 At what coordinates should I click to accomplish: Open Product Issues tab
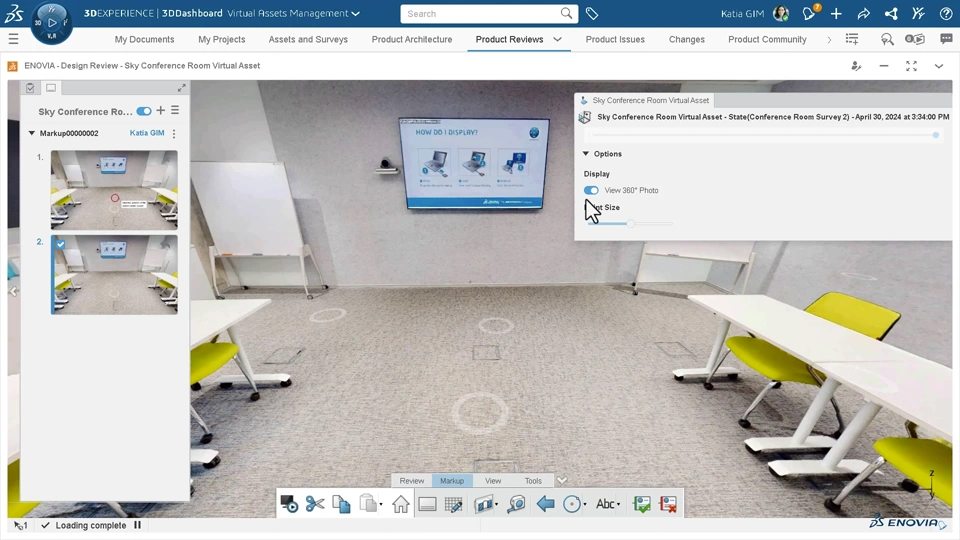pos(615,39)
